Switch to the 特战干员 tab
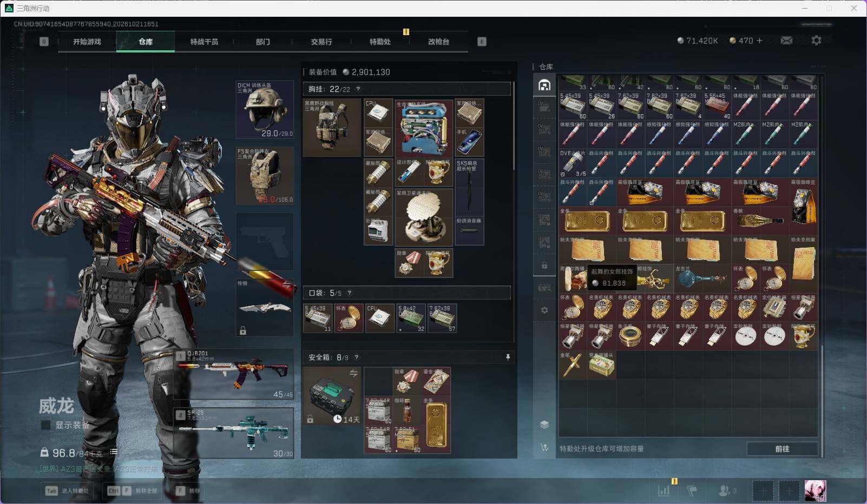Screen dimensions: 867x504 (x=204, y=42)
